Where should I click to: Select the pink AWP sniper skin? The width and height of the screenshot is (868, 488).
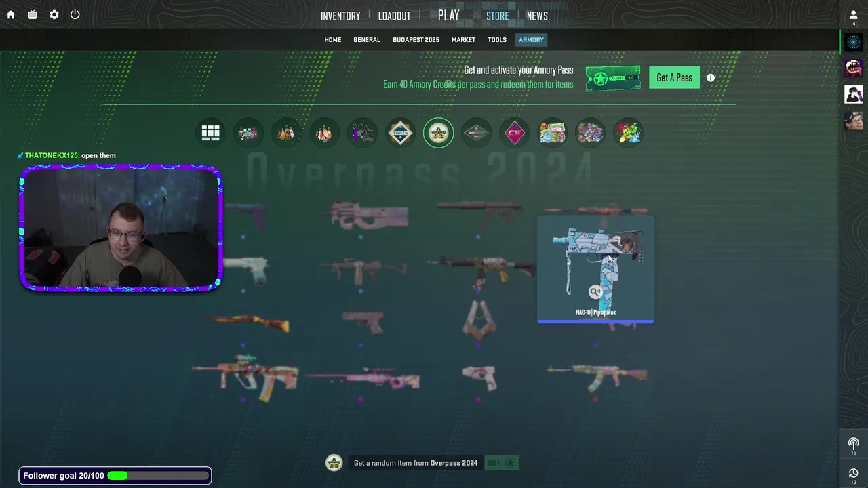point(362,378)
